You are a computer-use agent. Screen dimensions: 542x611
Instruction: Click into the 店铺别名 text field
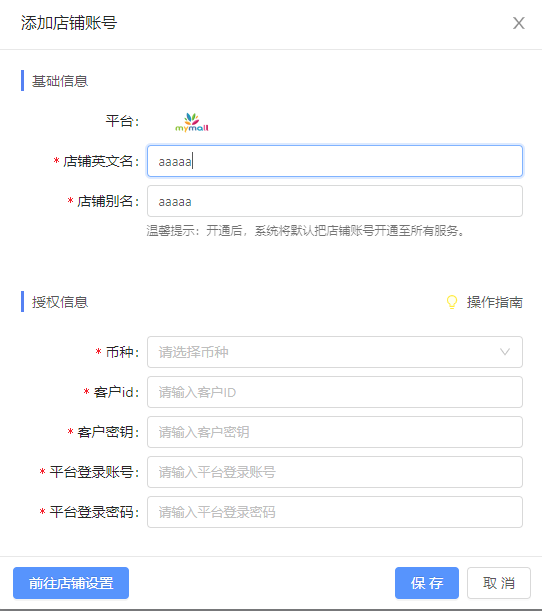(x=335, y=201)
